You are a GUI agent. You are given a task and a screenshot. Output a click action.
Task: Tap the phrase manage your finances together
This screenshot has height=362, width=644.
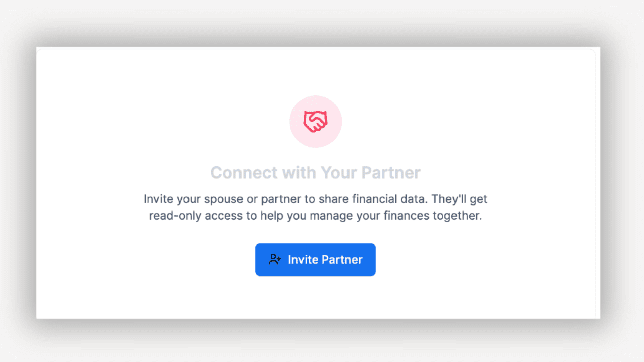click(396, 216)
